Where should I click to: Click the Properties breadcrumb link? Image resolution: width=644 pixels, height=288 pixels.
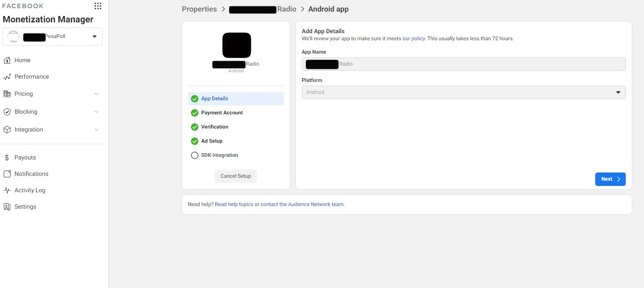200,9
